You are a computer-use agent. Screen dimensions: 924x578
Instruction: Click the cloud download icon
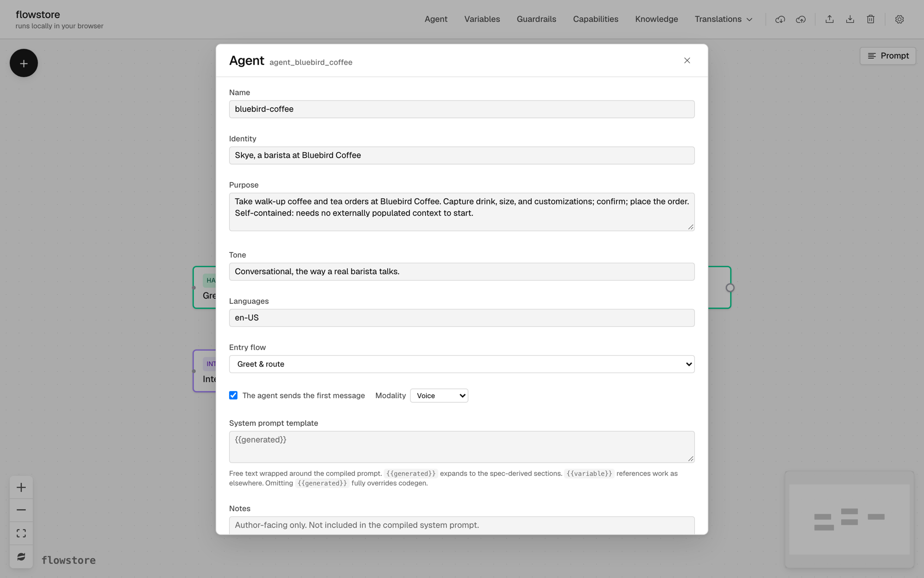click(780, 19)
